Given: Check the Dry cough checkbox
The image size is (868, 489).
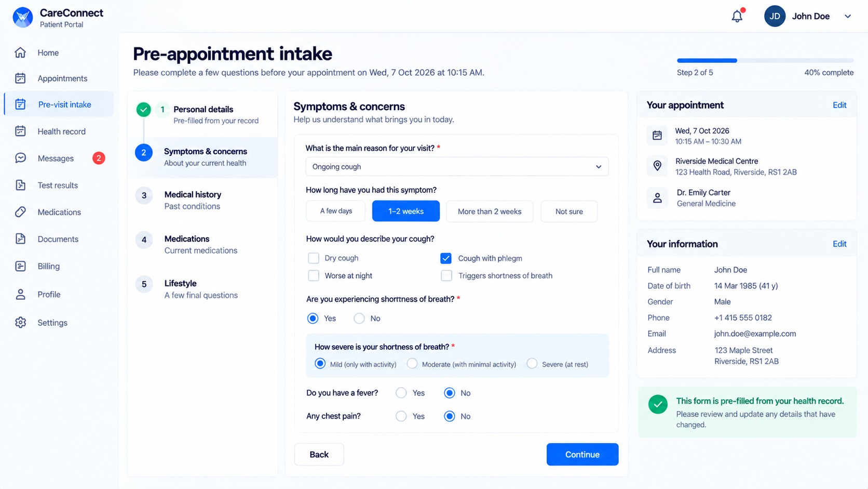Looking at the screenshot, I should [314, 258].
